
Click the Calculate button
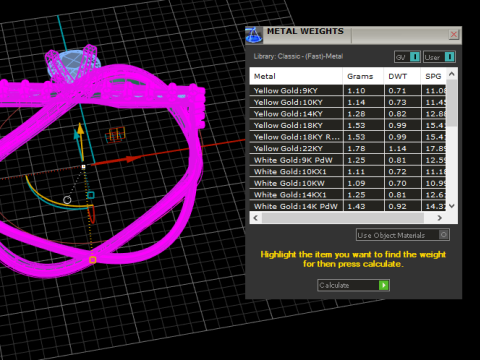tap(353, 285)
